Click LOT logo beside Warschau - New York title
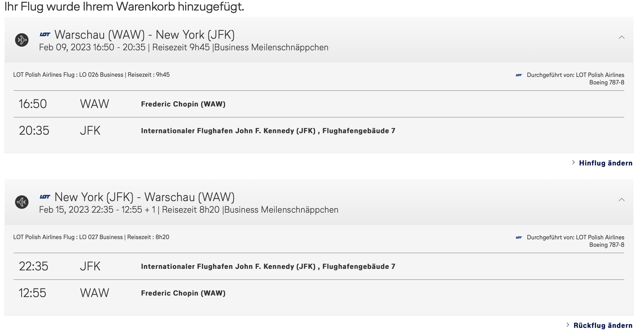 [x=45, y=34]
